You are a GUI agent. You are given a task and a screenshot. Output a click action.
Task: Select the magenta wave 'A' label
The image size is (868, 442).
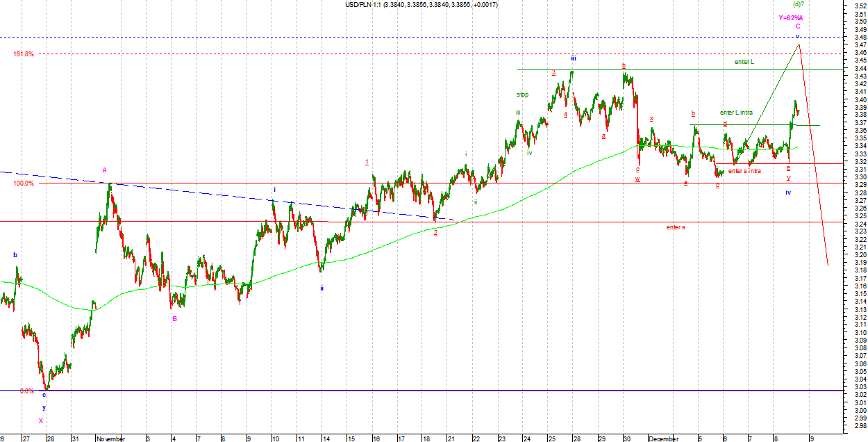(105, 170)
